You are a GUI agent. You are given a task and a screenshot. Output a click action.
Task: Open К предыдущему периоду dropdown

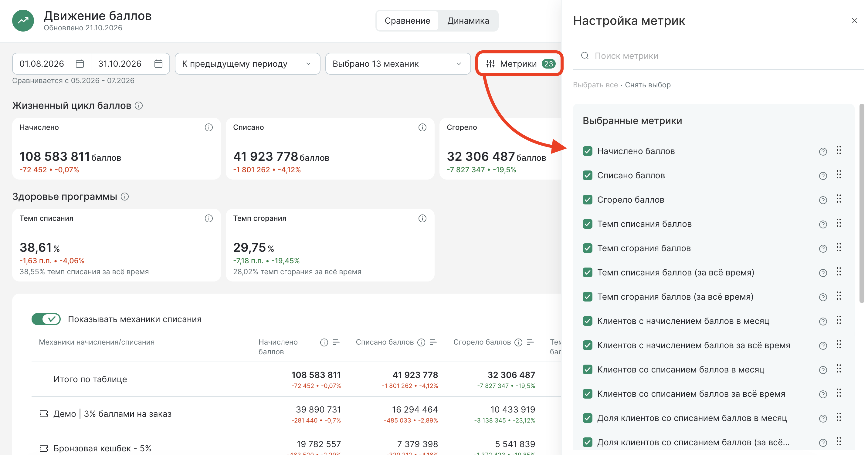click(x=247, y=64)
